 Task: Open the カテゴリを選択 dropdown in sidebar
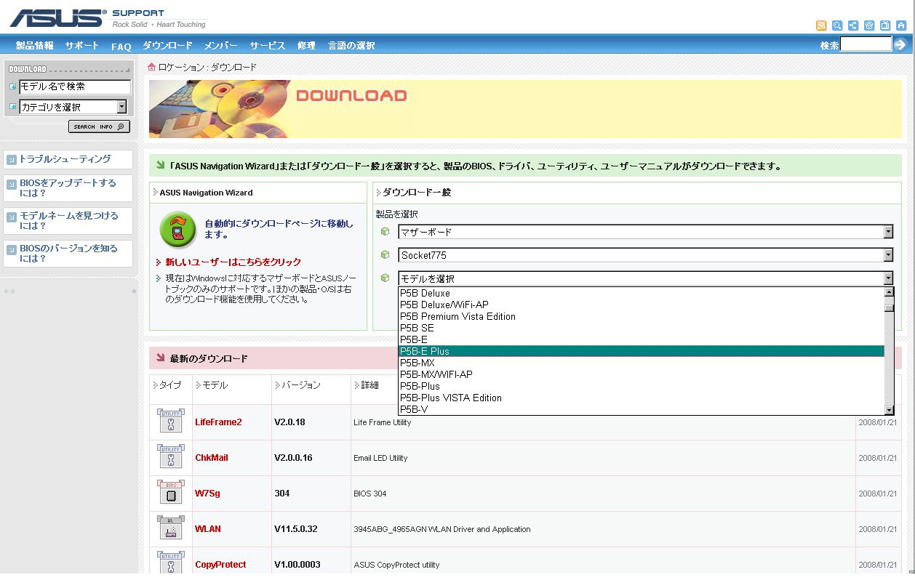pyautogui.click(x=73, y=107)
